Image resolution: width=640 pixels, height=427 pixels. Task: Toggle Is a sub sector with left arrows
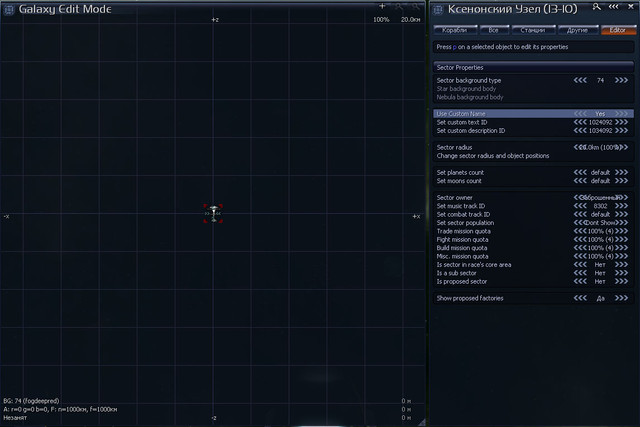coord(580,273)
